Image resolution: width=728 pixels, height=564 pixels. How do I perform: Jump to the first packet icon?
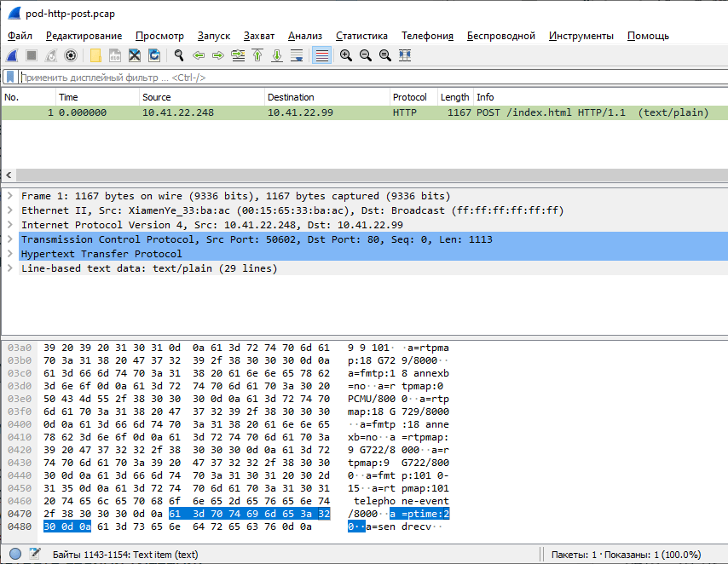(x=257, y=55)
